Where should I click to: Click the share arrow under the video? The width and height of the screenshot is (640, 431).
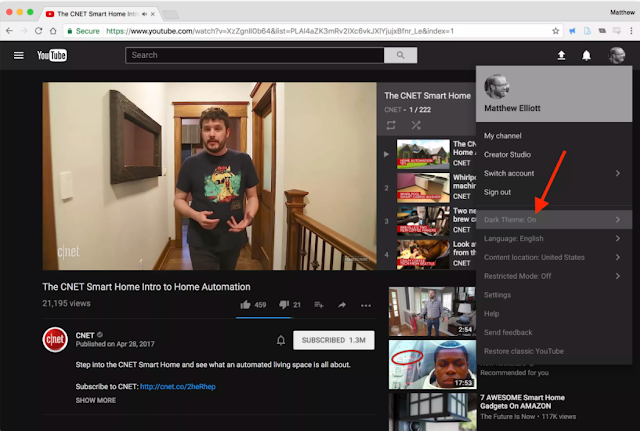342,304
